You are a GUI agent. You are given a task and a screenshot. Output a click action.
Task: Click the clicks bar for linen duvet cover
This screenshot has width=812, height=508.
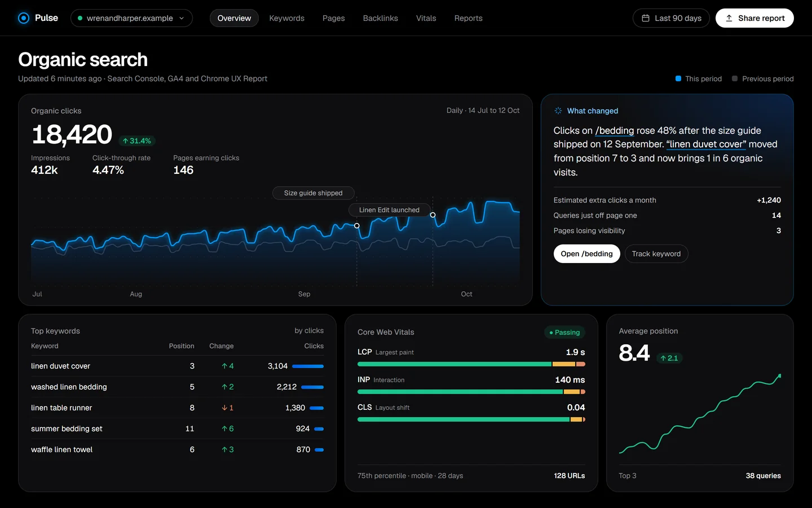coord(308,366)
